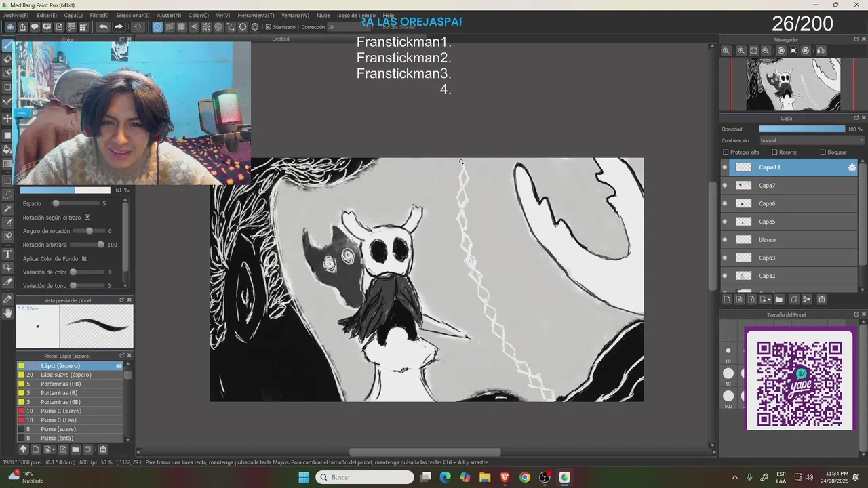The image size is (868, 488).
Task: Click the horizontal canvas scrollbar
Action: click(425, 452)
